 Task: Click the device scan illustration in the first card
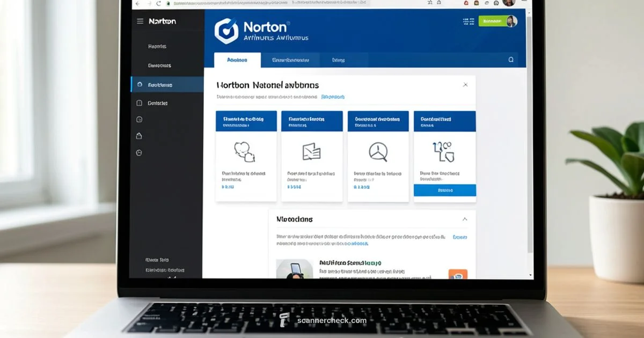click(245, 153)
